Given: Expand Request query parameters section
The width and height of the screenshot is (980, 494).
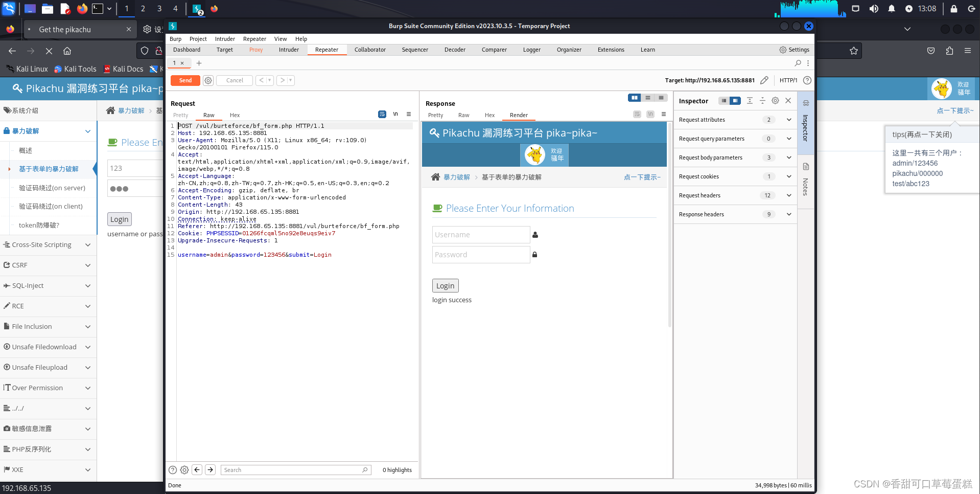Looking at the screenshot, I should point(789,139).
